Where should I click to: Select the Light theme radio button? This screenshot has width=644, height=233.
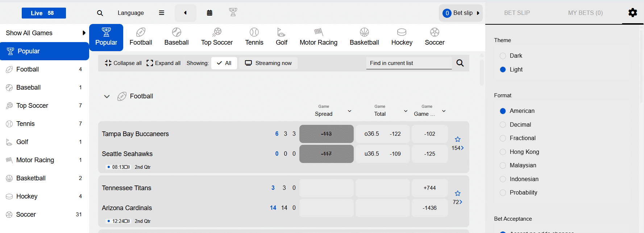(x=503, y=70)
